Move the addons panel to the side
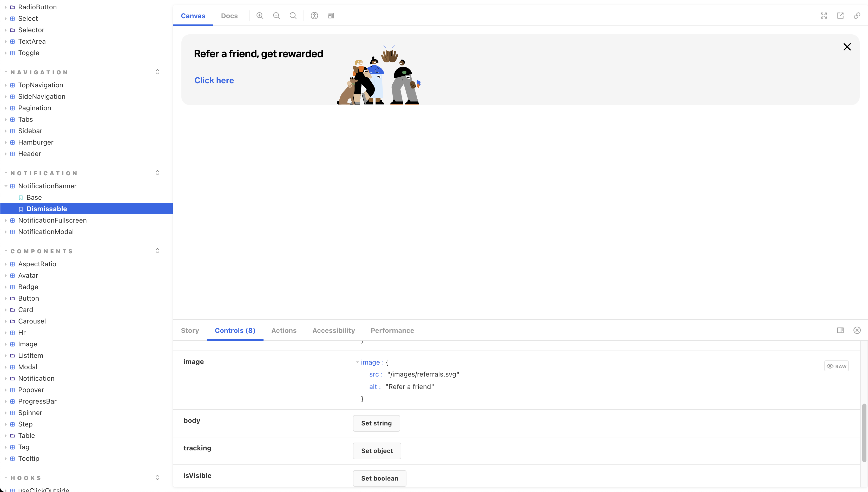 pos(840,331)
